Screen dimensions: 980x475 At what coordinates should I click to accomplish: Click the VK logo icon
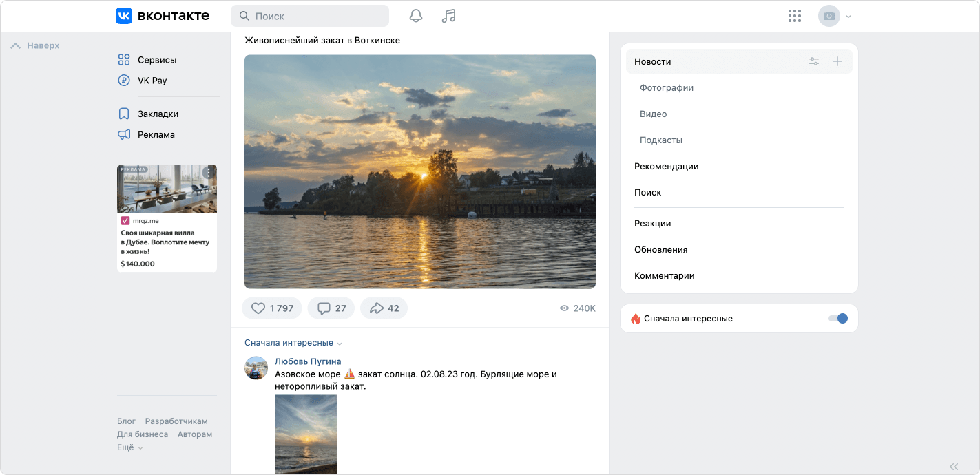point(124,16)
